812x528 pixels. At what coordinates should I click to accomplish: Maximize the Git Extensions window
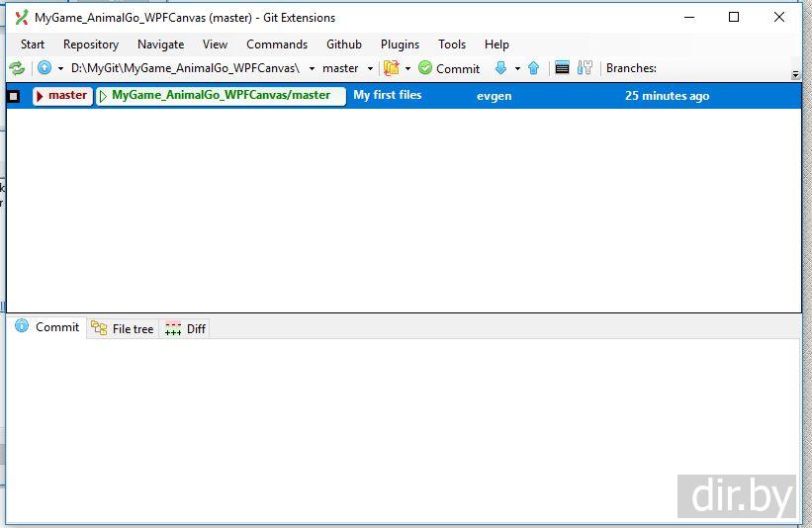pyautogui.click(x=734, y=17)
